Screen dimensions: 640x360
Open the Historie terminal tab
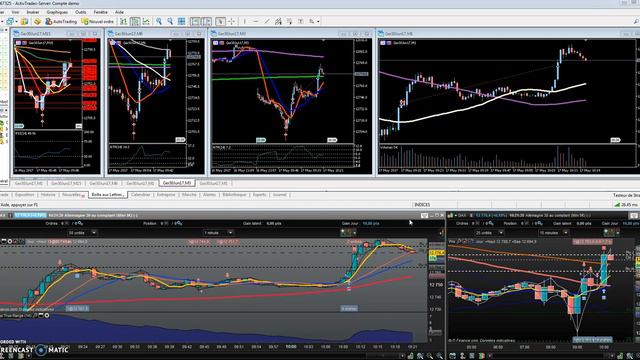point(48,195)
